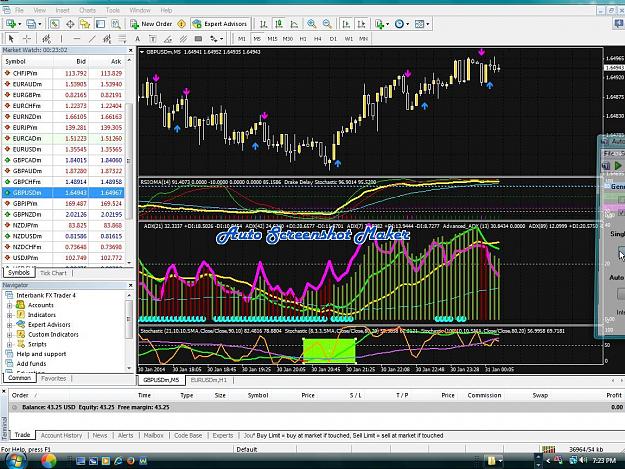
Task: Open Help and support in Navigator
Action: pyautogui.click(x=41, y=354)
